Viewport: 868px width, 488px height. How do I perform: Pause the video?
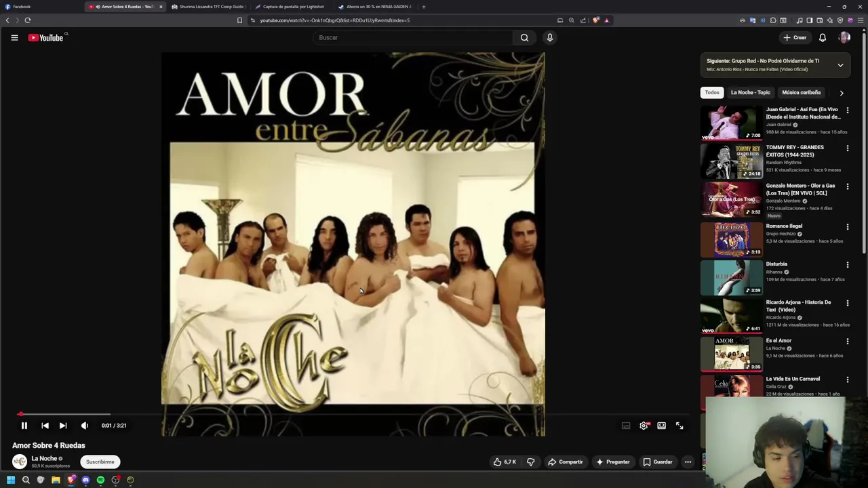pos(24,426)
